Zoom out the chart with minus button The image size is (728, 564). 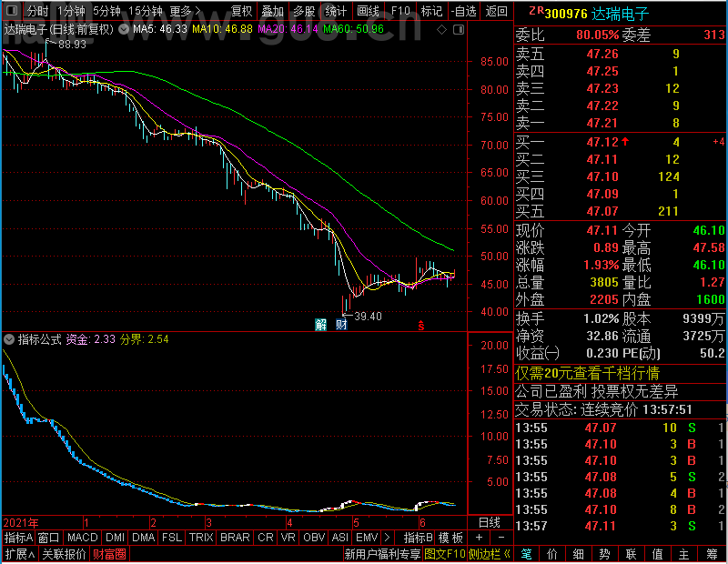501,538
